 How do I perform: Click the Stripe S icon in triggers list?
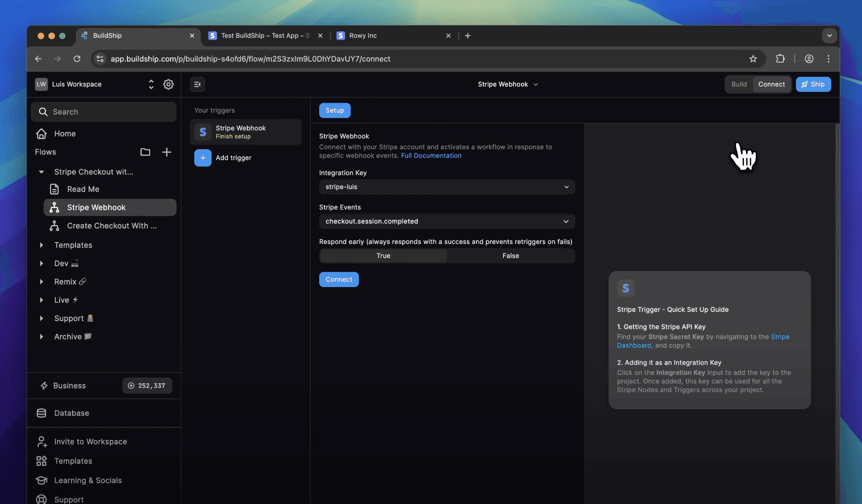pos(203,132)
